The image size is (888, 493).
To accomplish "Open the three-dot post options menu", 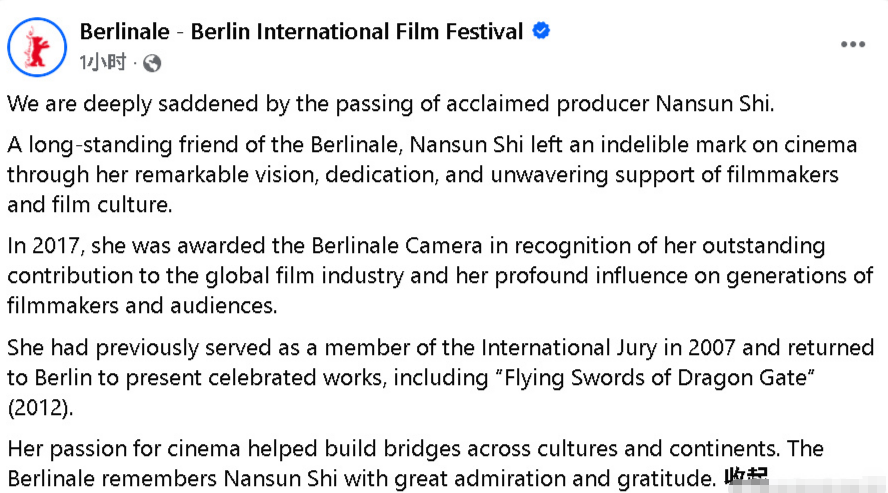I will 852,44.
